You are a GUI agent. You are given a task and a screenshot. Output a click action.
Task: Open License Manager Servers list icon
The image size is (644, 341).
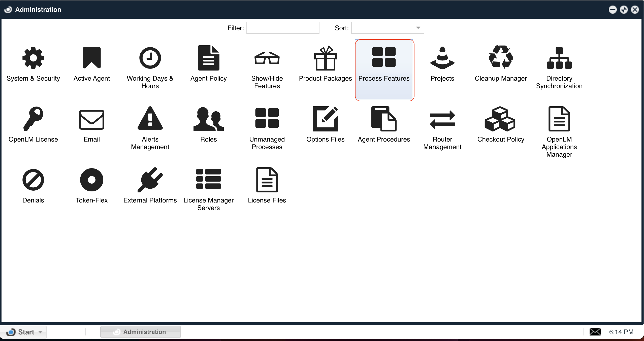click(x=208, y=179)
